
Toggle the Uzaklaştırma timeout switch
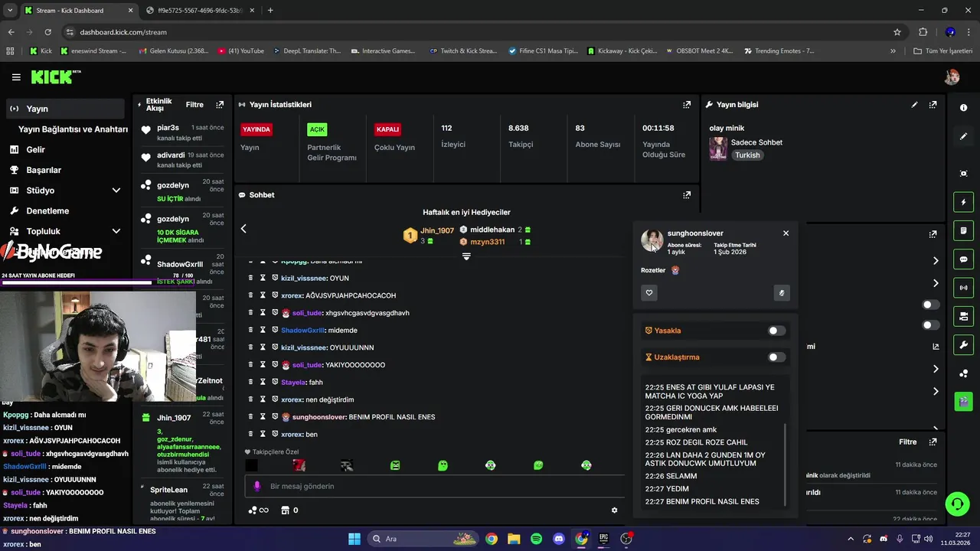pos(776,357)
